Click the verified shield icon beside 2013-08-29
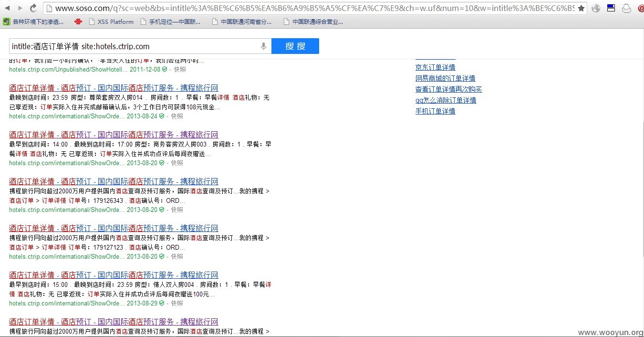The height and width of the screenshot is (337, 644). (x=162, y=303)
